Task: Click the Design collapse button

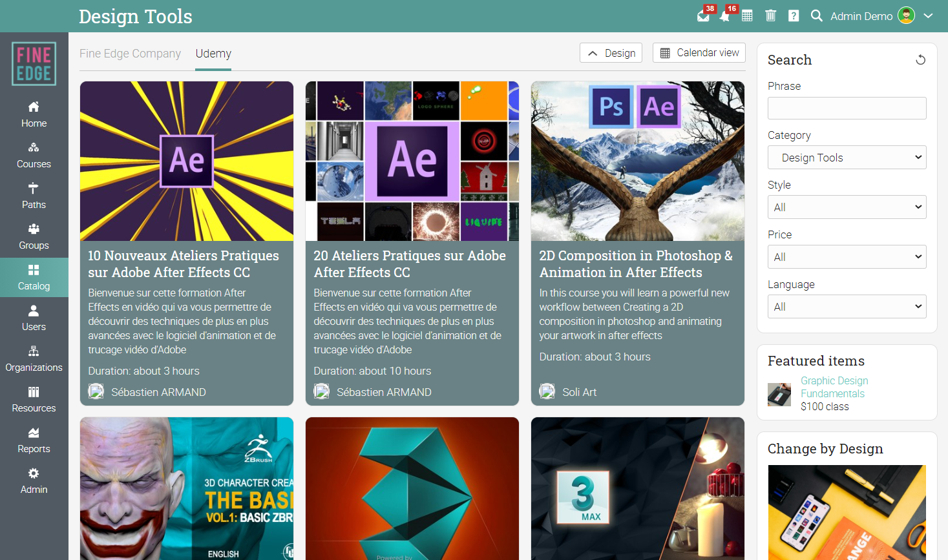Action: click(611, 53)
